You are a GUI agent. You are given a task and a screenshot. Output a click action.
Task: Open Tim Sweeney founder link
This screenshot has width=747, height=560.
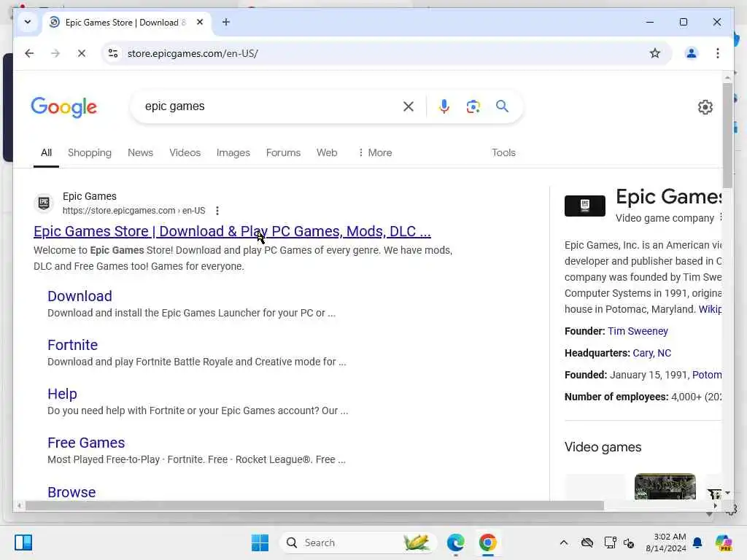point(638,331)
